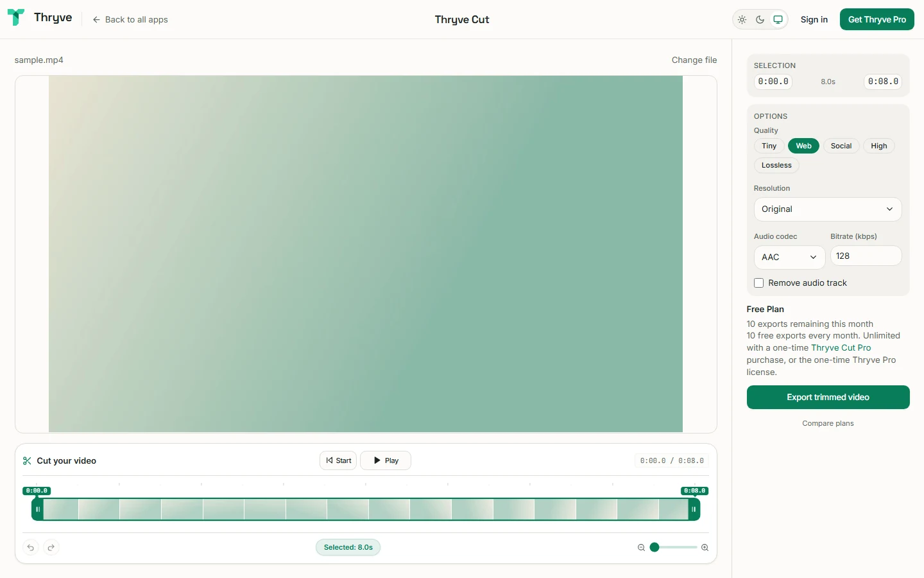Open the Thryve Cut Pro link
924x578 pixels.
[x=841, y=348]
